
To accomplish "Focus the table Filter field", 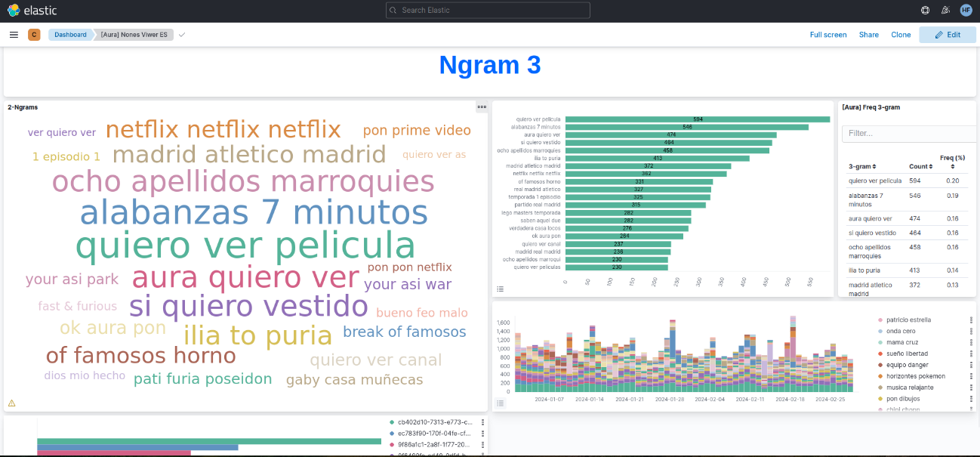I will click(x=909, y=133).
